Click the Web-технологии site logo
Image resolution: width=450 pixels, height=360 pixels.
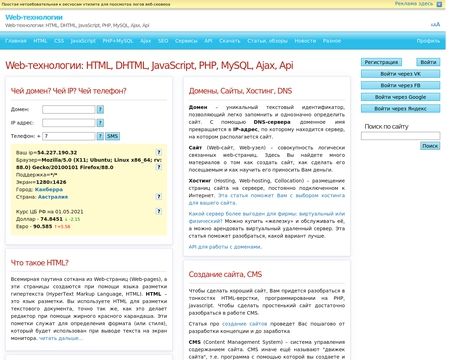(34, 17)
